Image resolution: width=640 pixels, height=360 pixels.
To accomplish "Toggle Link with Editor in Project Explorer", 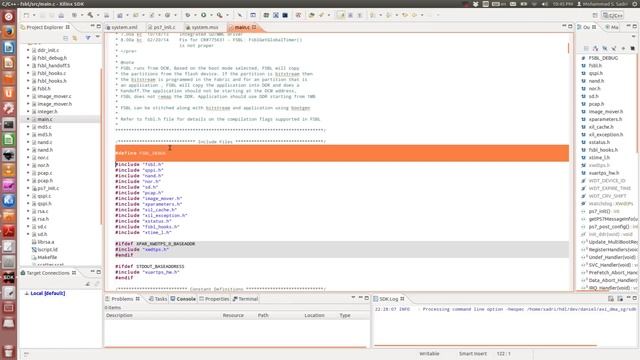I will (x=75, y=38).
